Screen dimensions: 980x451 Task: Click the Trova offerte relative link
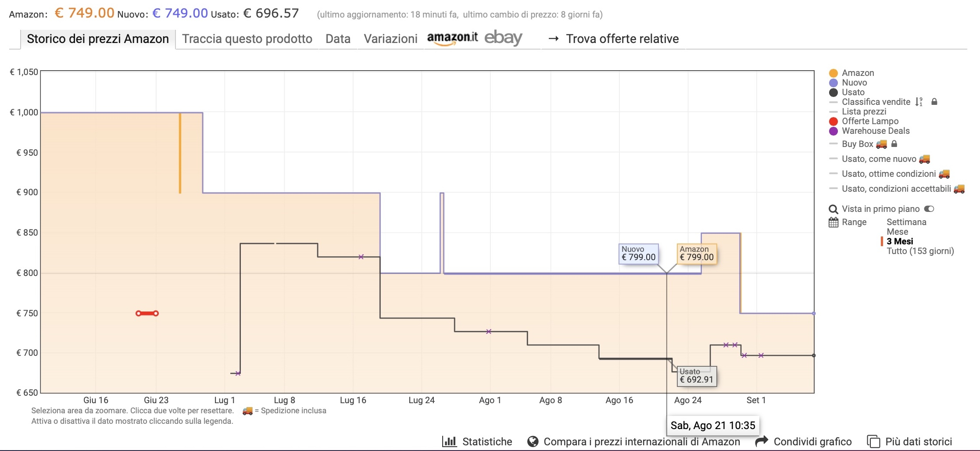click(x=622, y=39)
